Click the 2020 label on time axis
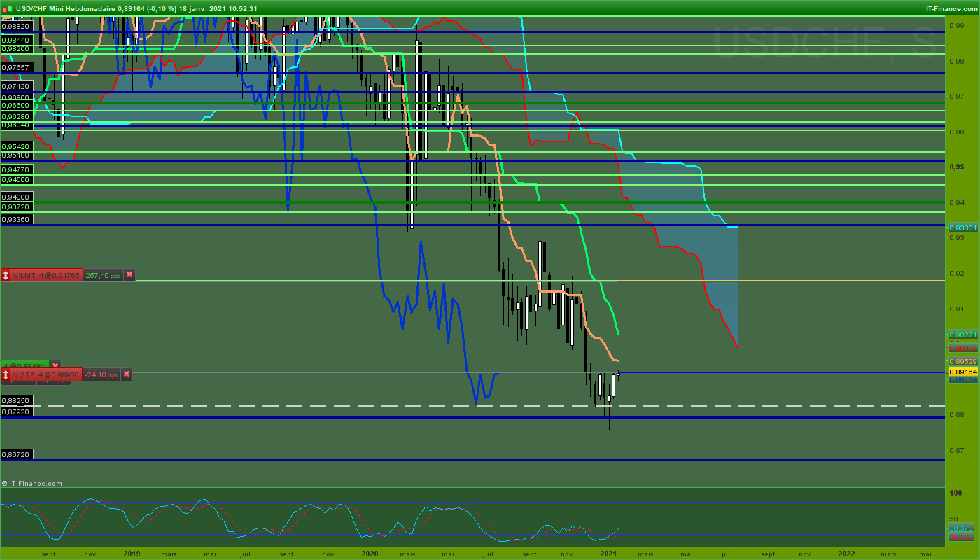Viewport: 980px width, 560px height. [x=369, y=553]
